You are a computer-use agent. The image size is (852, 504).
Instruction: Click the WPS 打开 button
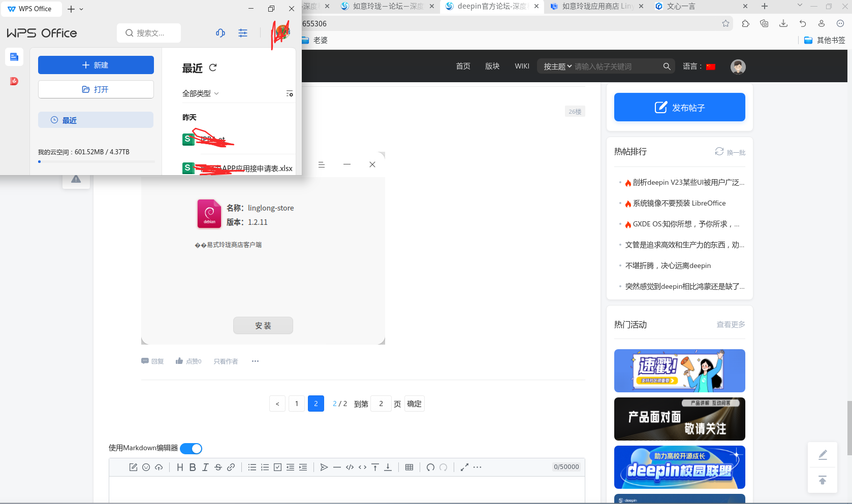96,89
